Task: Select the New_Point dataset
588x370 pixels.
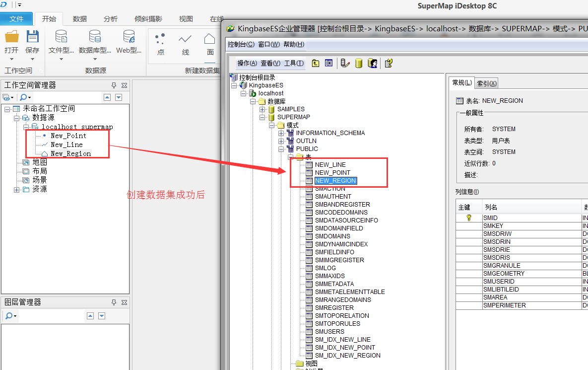Action: click(x=68, y=136)
